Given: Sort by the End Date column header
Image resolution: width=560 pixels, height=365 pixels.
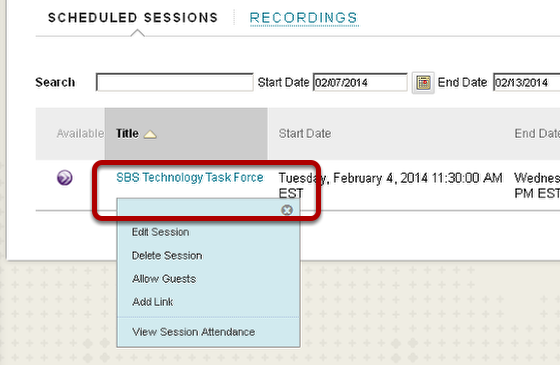Looking at the screenshot, I should (x=537, y=134).
